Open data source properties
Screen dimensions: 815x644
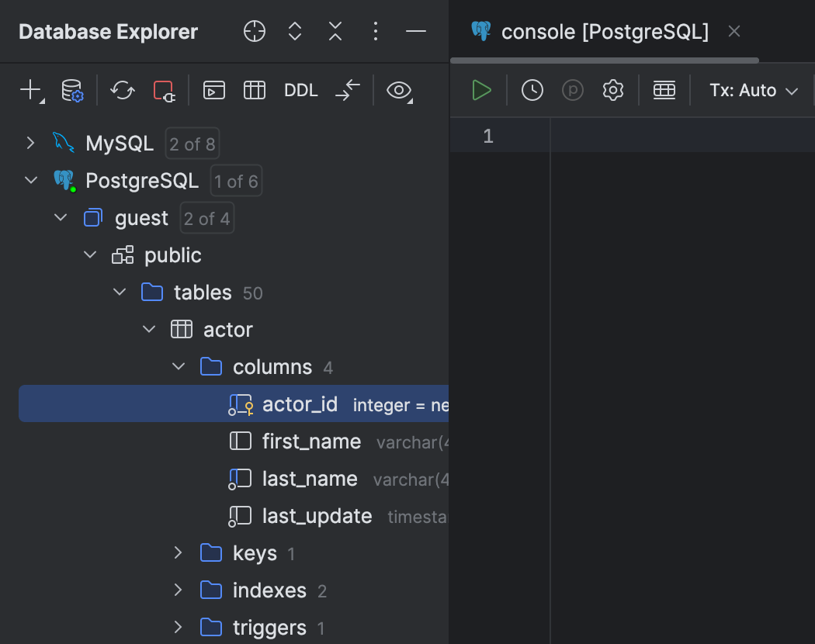pos(73,90)
